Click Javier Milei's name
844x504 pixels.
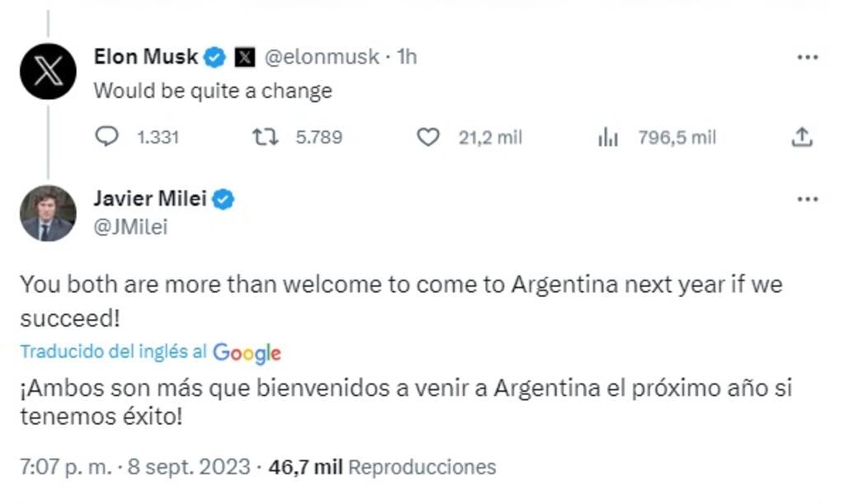click(153, 198)
